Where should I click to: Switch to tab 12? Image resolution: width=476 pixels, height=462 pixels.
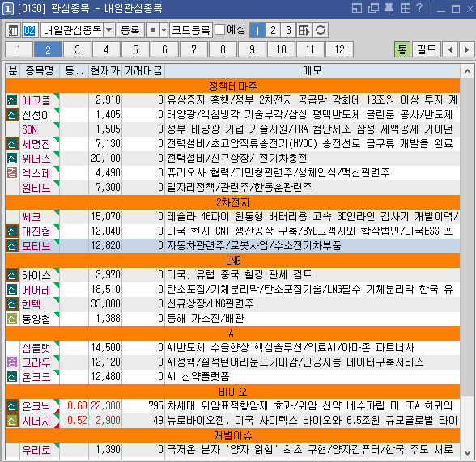(339, 49)
